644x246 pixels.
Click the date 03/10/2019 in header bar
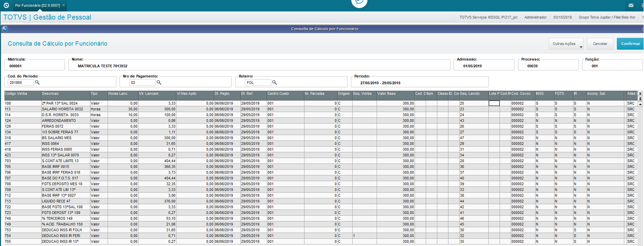point(563,17)
